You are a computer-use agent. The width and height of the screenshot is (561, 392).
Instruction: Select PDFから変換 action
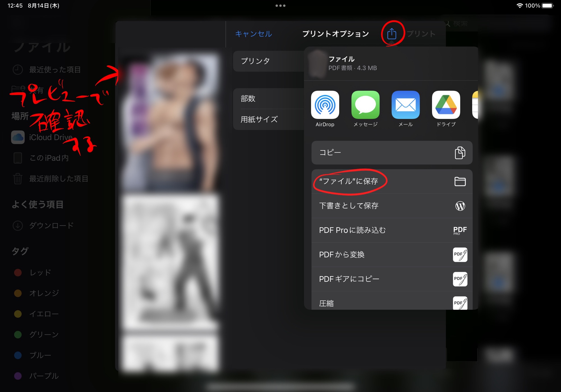pos(392,255)
